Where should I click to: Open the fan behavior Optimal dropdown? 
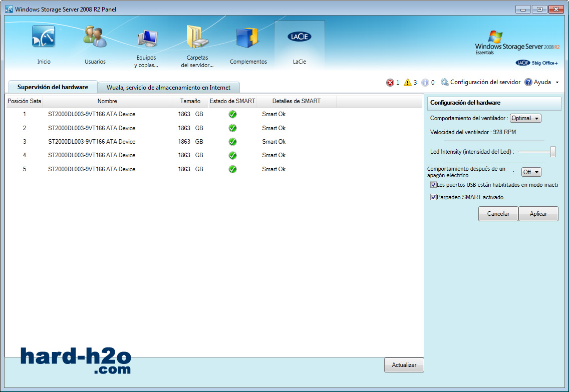click(525, 118)
